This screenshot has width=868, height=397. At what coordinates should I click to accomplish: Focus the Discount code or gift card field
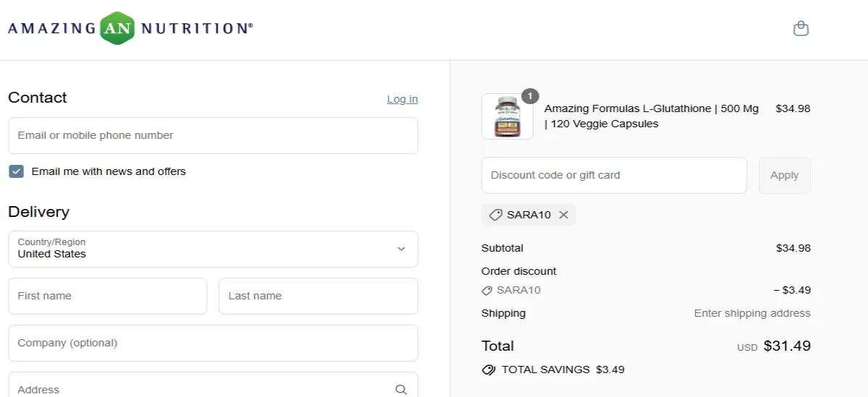coord(614,175)
